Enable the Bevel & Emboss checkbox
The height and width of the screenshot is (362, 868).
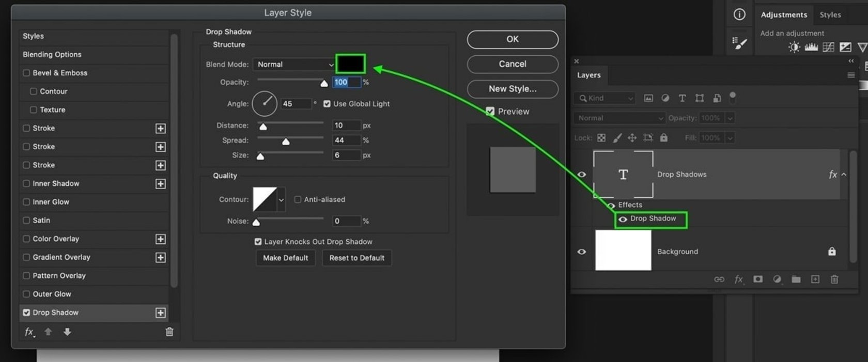(26, 73)
